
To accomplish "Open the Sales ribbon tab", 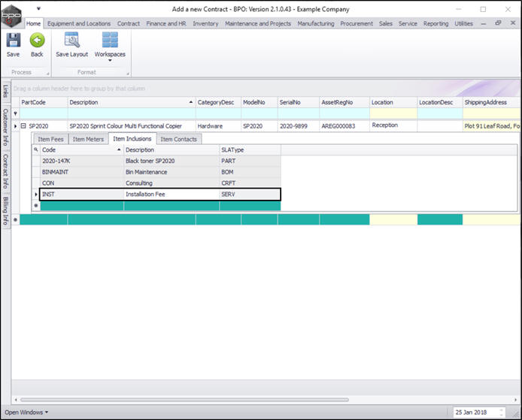I will pos(386,23).
